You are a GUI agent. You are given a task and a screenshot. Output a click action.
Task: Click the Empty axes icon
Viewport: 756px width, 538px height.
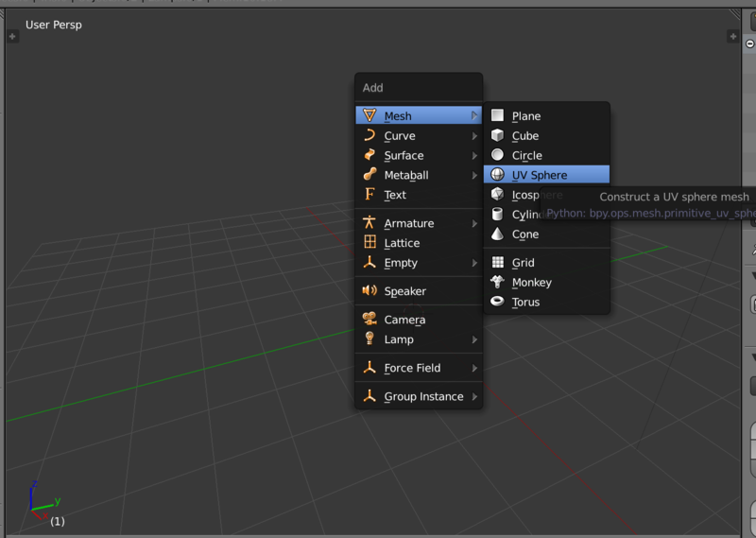369,262
